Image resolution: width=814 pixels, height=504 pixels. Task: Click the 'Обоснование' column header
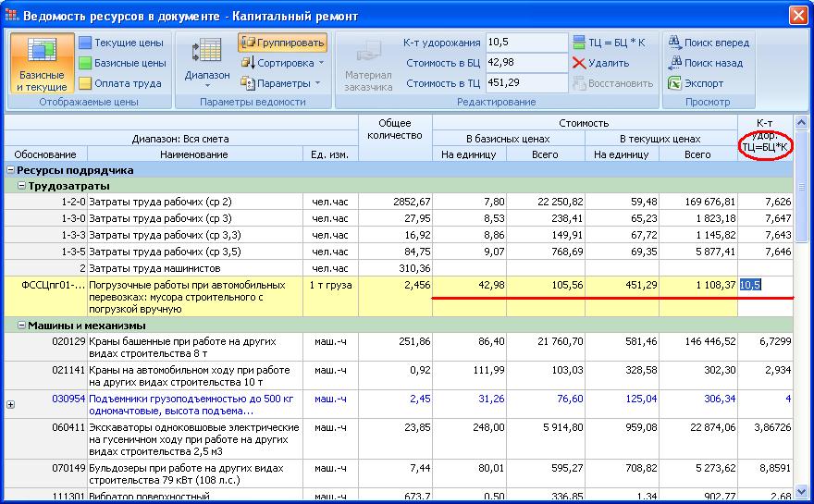coord(45,154)
